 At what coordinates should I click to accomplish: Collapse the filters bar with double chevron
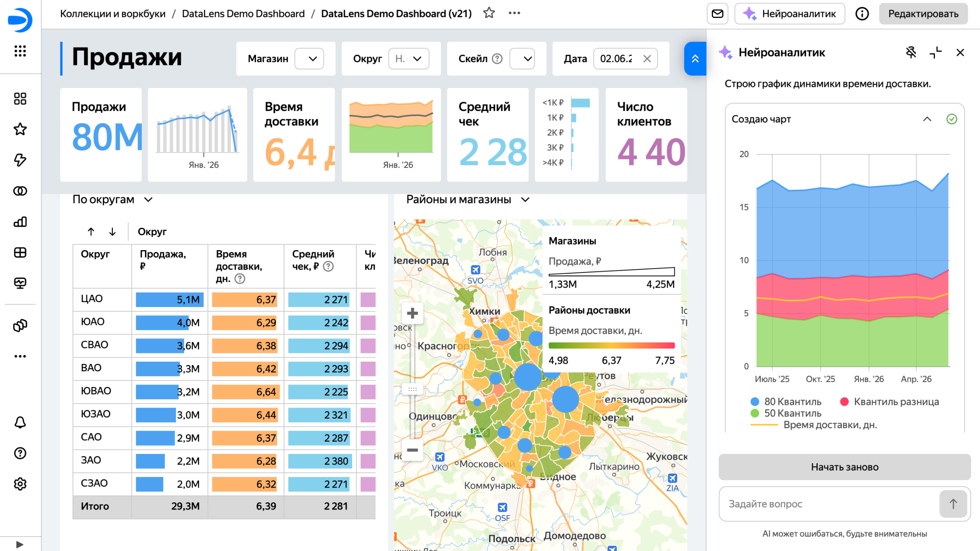tap(695, 59)
